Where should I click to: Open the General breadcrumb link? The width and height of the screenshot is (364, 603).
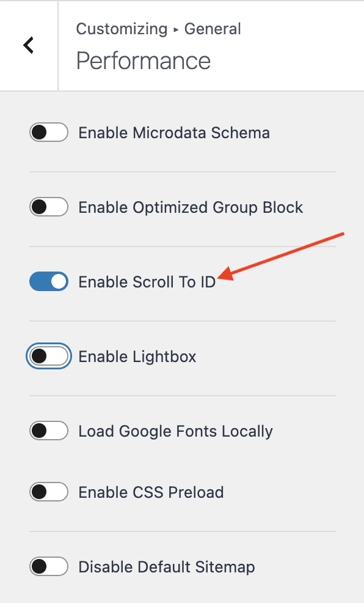pos(213,29)
